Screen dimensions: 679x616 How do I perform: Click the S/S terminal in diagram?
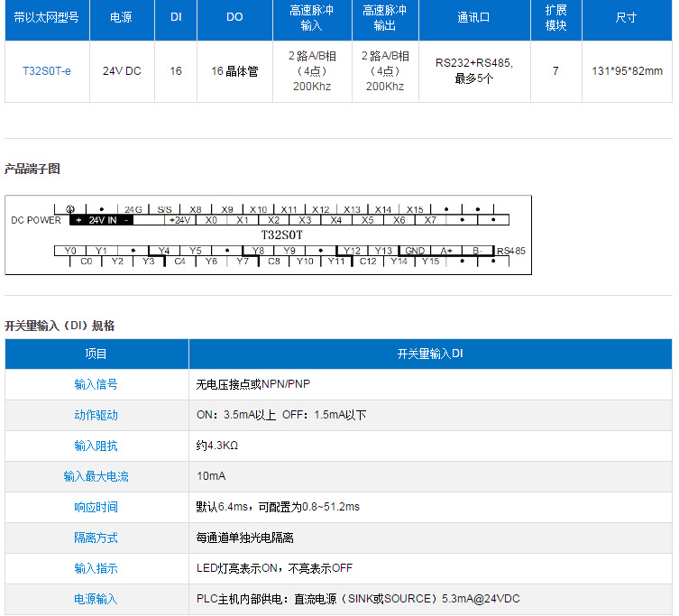164,209
